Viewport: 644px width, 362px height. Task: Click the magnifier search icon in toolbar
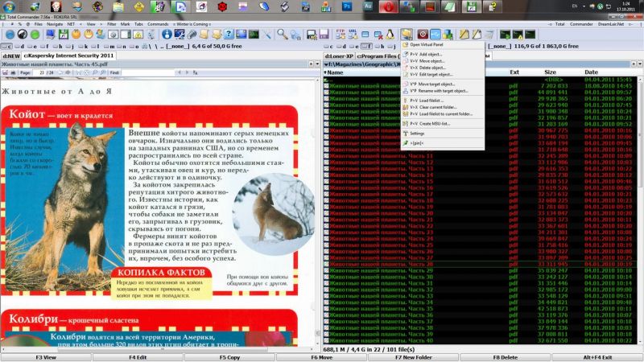pos(282,35)
